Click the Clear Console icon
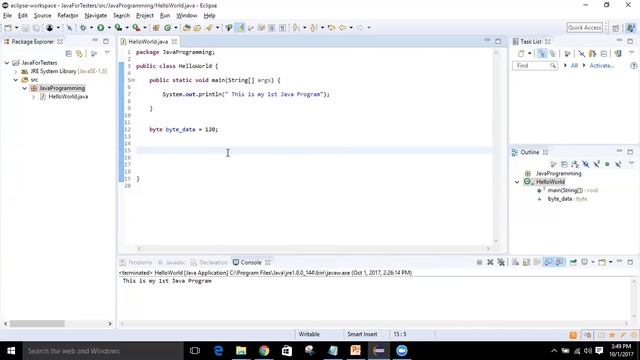This screenshot has width=640, height=360. coord(516,262)
